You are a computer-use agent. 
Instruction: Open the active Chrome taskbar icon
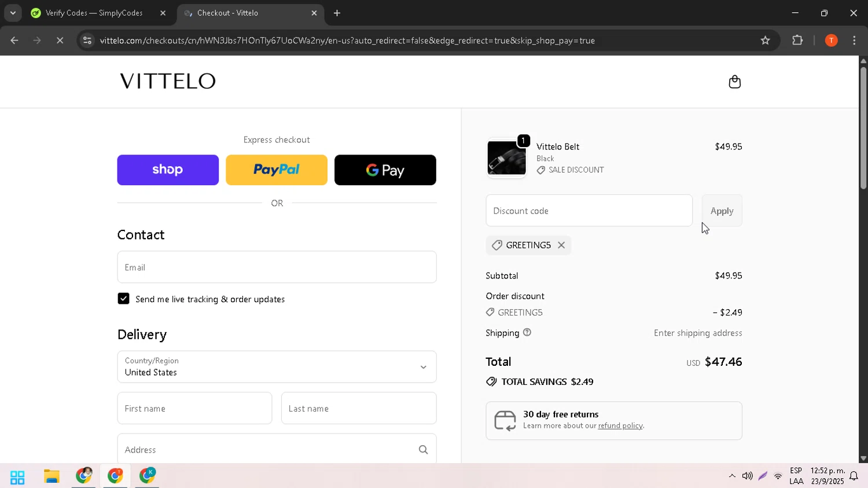point(115,476)
